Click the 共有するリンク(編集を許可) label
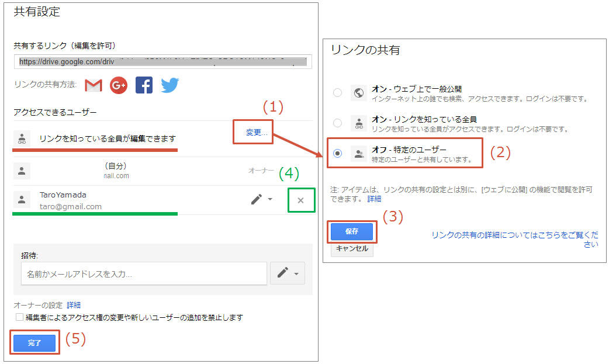Viewport: 609px width, 364px height. [65, 46]
